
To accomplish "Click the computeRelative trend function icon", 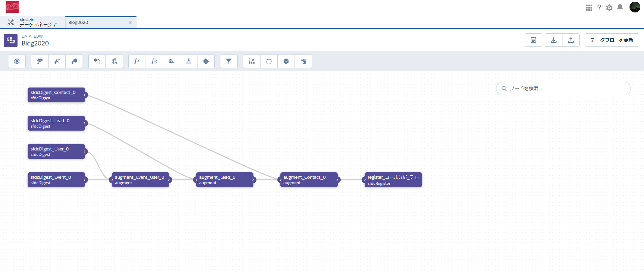I will [154, 61].
